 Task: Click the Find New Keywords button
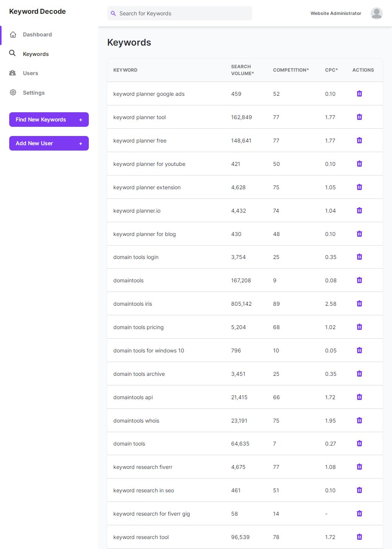pyautogui.click(x=49, y=120)
